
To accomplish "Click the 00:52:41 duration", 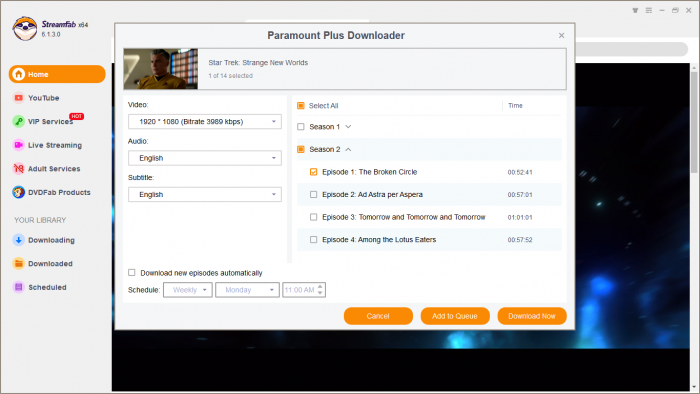I will (520, 172).
